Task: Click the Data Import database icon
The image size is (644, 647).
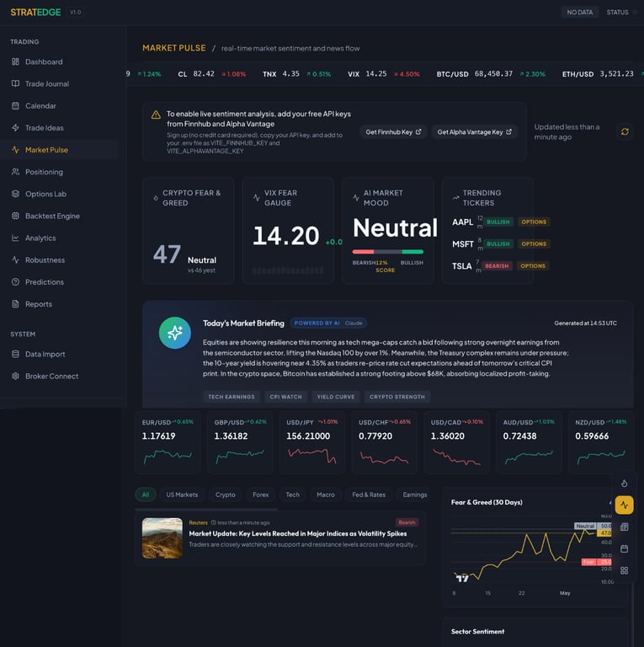Action: (x=16, y=354)
